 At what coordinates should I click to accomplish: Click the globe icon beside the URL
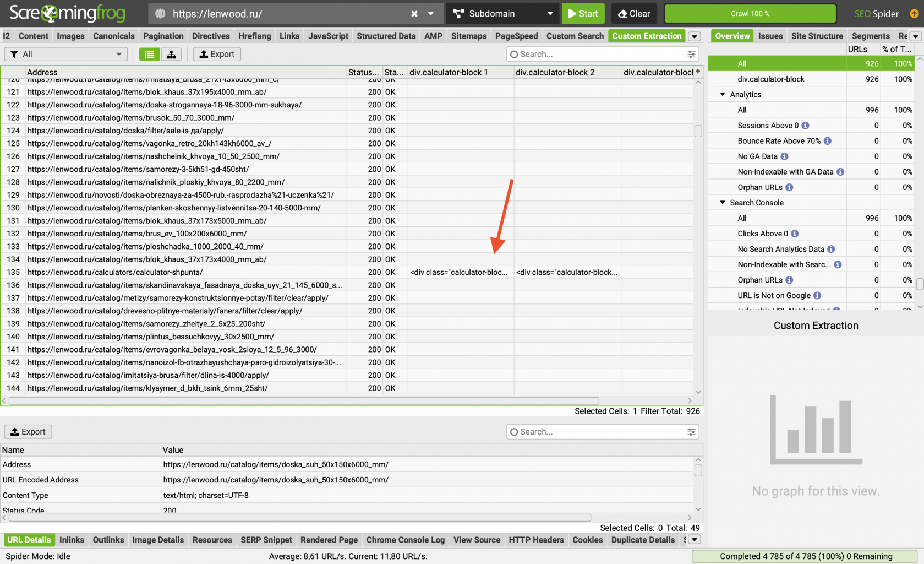(160, 14)
